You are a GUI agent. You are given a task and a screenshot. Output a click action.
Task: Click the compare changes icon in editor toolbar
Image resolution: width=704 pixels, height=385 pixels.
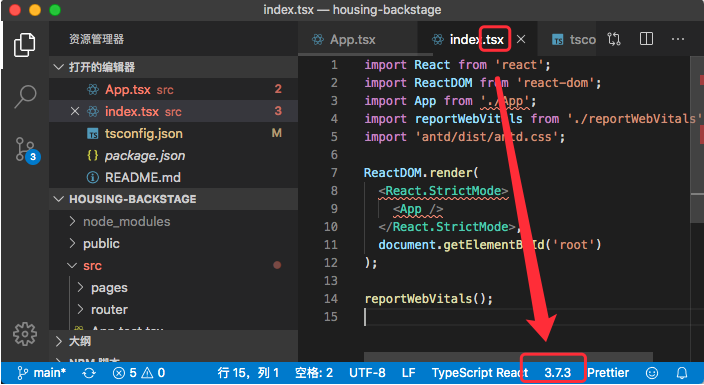(x=614, y=40)
